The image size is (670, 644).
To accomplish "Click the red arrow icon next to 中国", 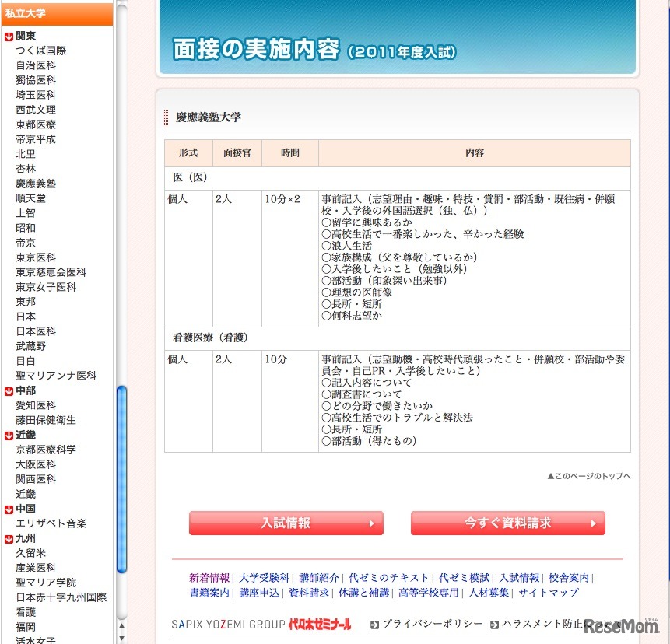I will tap(9, 509).
